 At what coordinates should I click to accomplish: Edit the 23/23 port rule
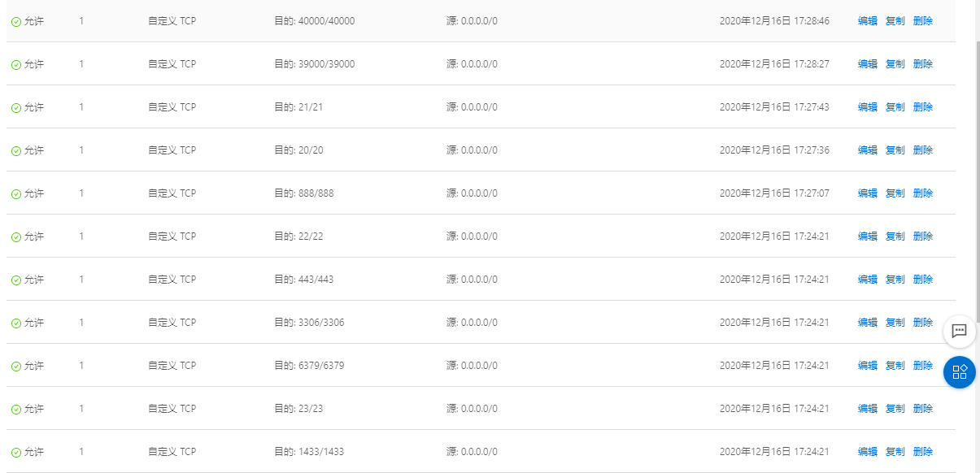867,409
